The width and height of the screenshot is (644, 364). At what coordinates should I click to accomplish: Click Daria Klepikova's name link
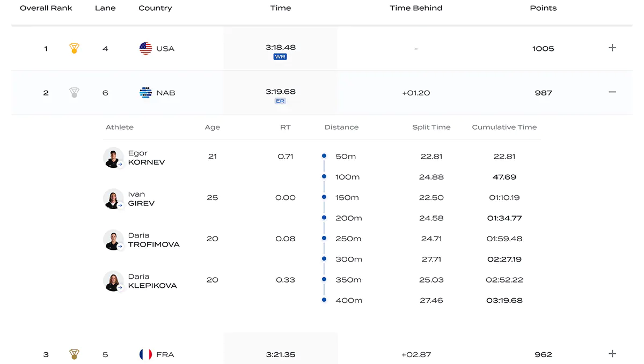[x=152, y=281]
